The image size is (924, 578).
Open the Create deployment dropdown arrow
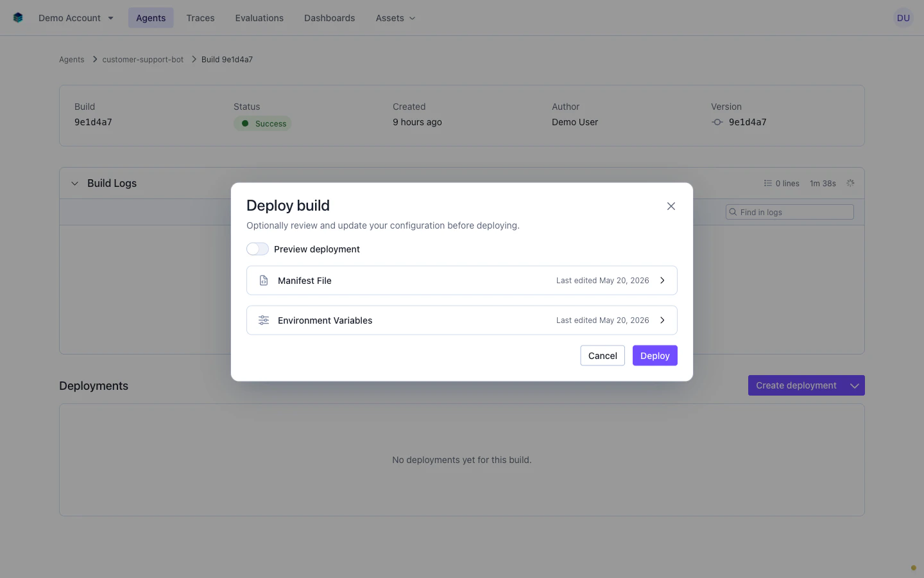coord(855,385)
